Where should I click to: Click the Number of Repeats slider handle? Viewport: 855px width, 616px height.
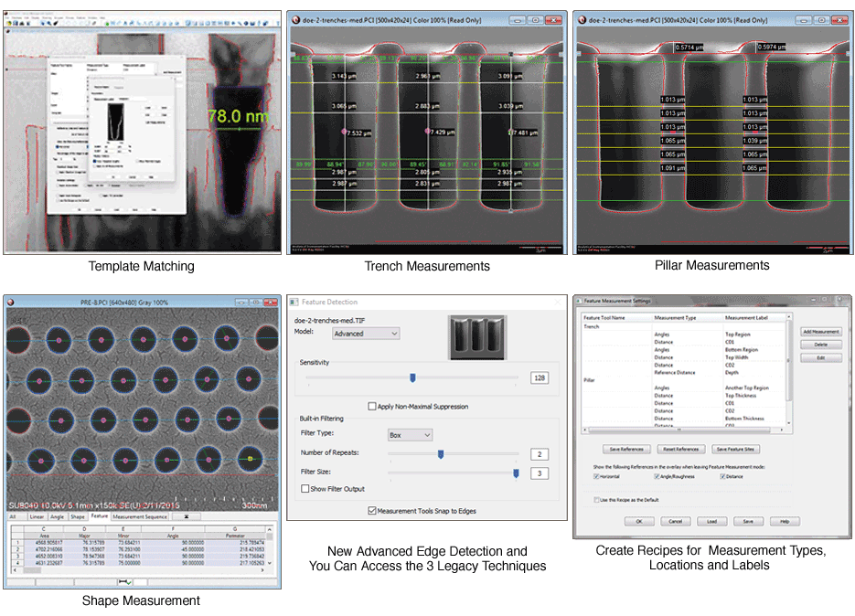pos(441,454)
